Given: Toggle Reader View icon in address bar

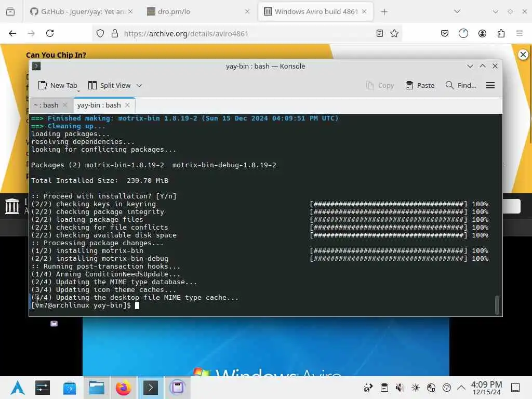Looking at the screenshot, I should [380, 33].
